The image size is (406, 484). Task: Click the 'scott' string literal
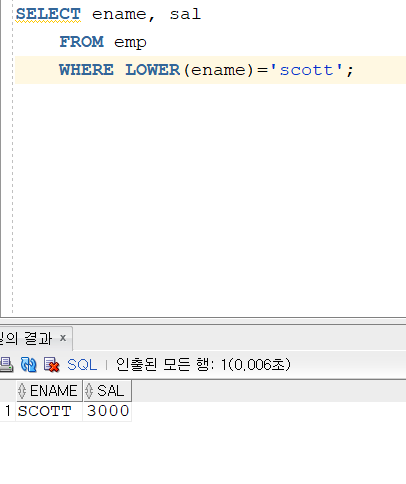coord(306,70)
